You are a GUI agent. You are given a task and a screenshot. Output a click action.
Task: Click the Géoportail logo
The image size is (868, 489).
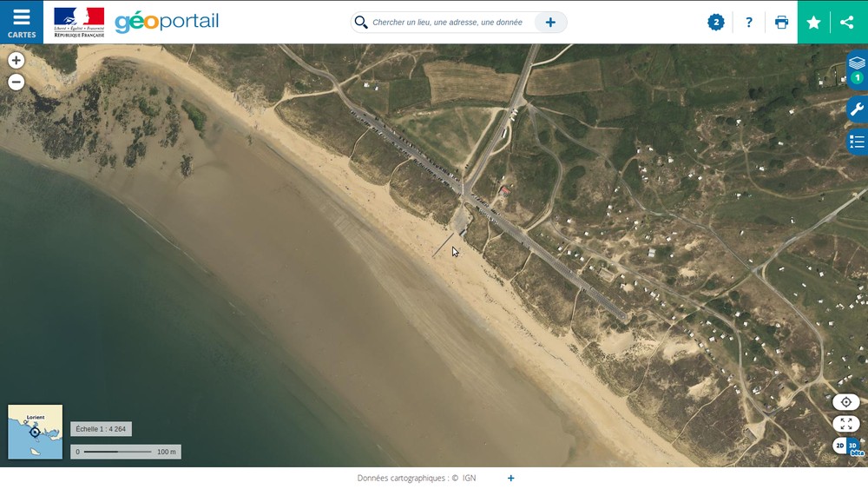pyautogui.click(x=167, y=22)
